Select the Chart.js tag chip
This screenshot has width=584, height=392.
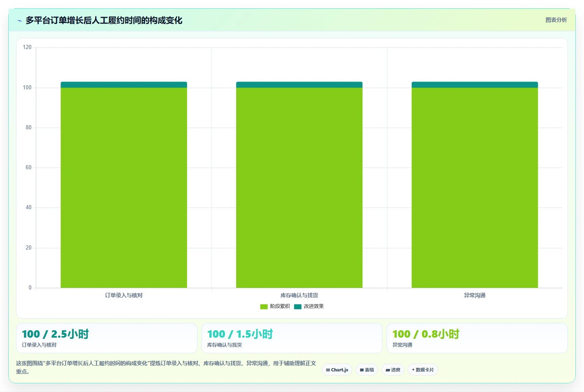(337, 370)
